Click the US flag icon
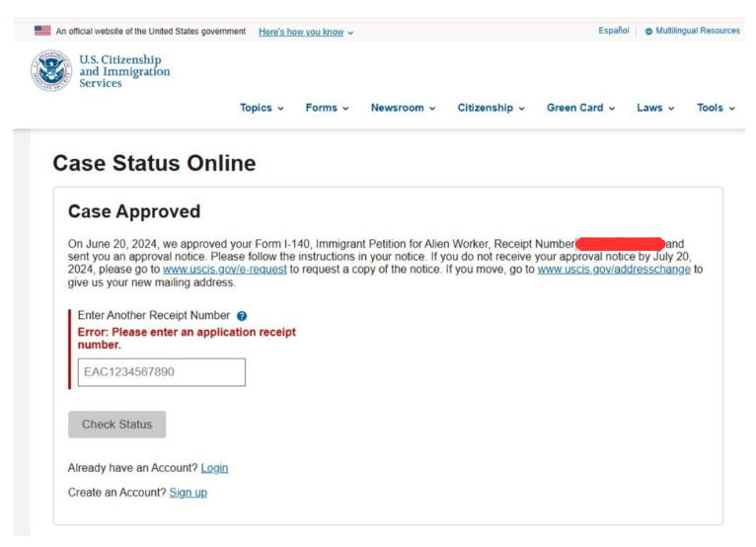Screen dimensions: 756x547 (40, 32)
